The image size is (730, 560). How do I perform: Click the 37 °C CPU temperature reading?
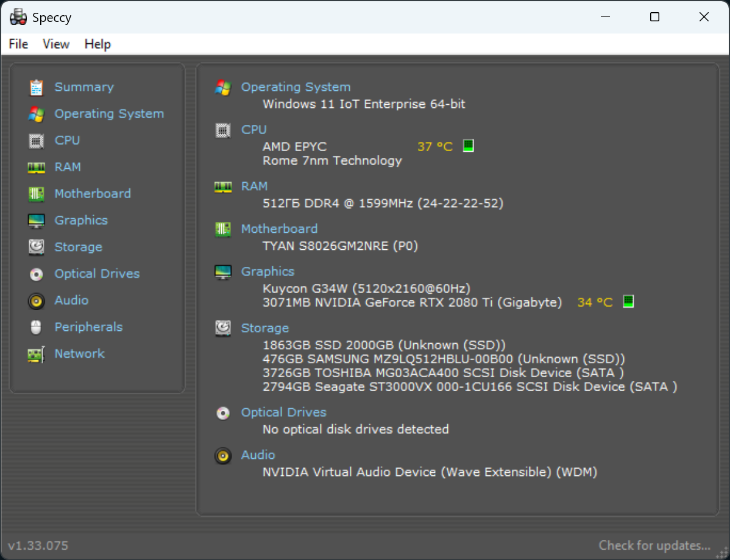coord(435,147)
